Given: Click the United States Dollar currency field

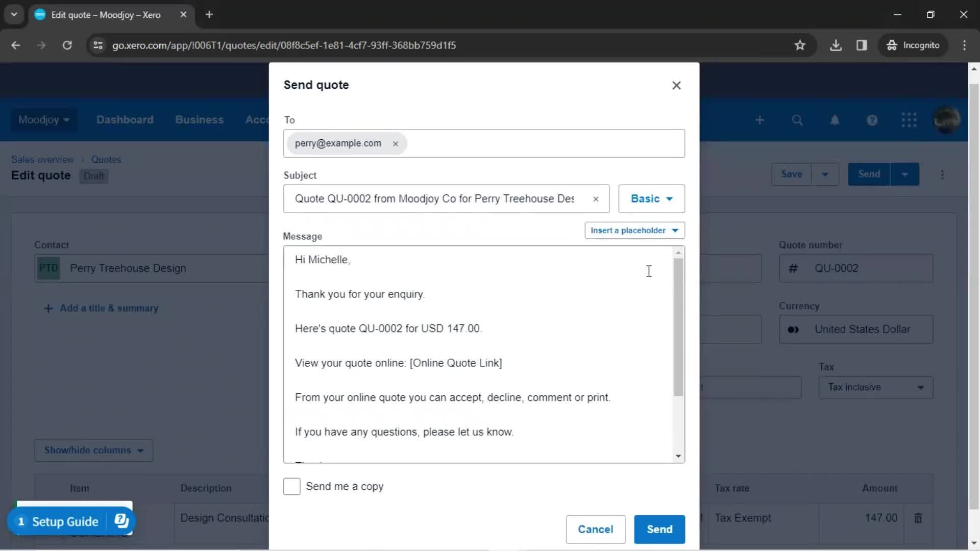Looking at the screenshot, I should coord(856,330).
